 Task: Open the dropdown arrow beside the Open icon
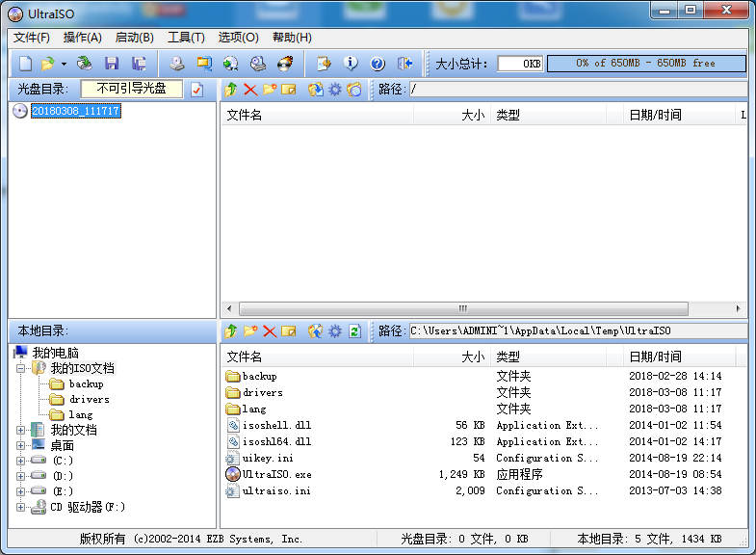64,64
